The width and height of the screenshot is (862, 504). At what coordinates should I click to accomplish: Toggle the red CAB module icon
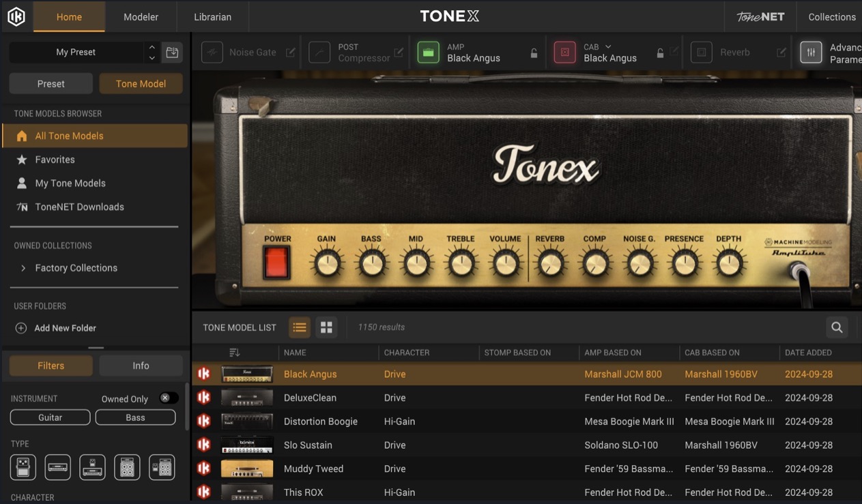tap(564, 52)
